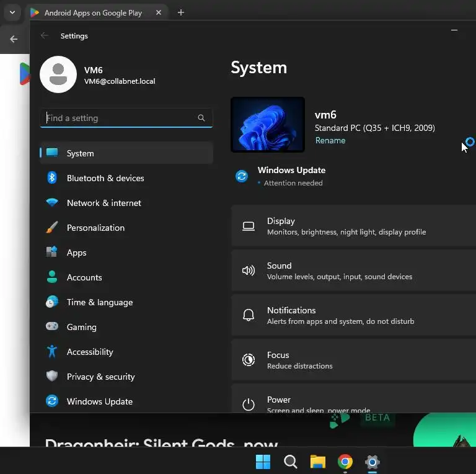Open Network & internet settings

[126, 203]
